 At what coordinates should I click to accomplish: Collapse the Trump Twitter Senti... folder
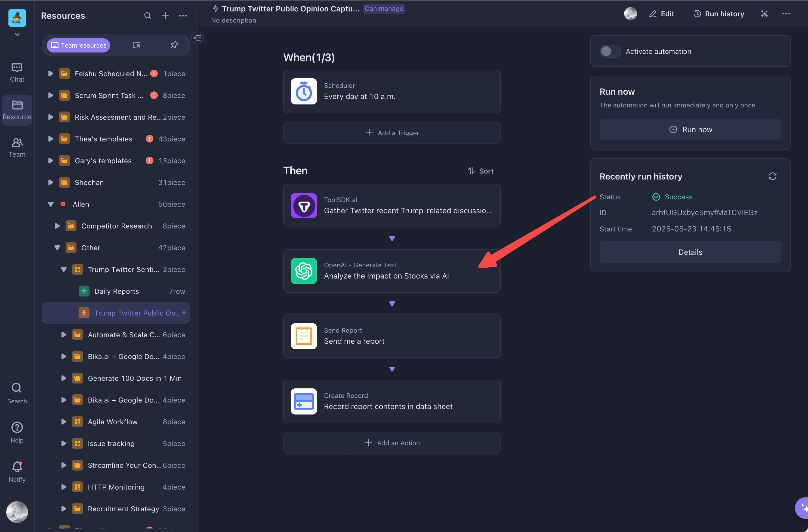click(x=63, y=269)
